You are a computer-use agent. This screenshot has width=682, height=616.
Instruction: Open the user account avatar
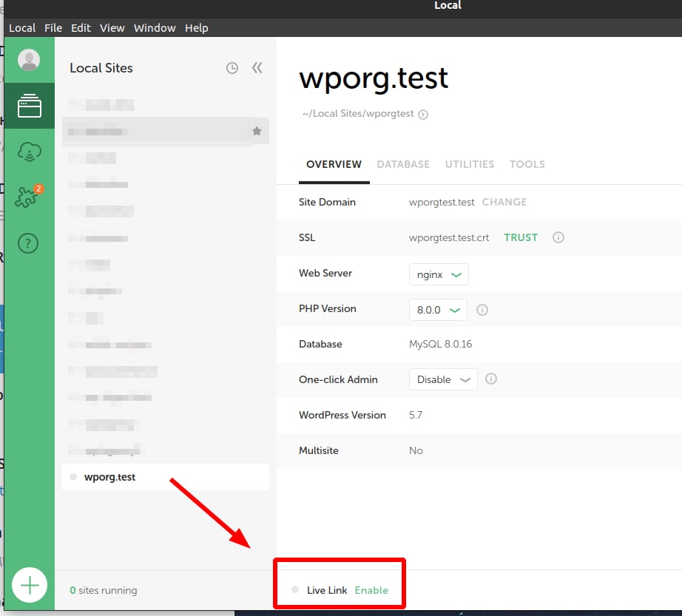click(29, 60)
